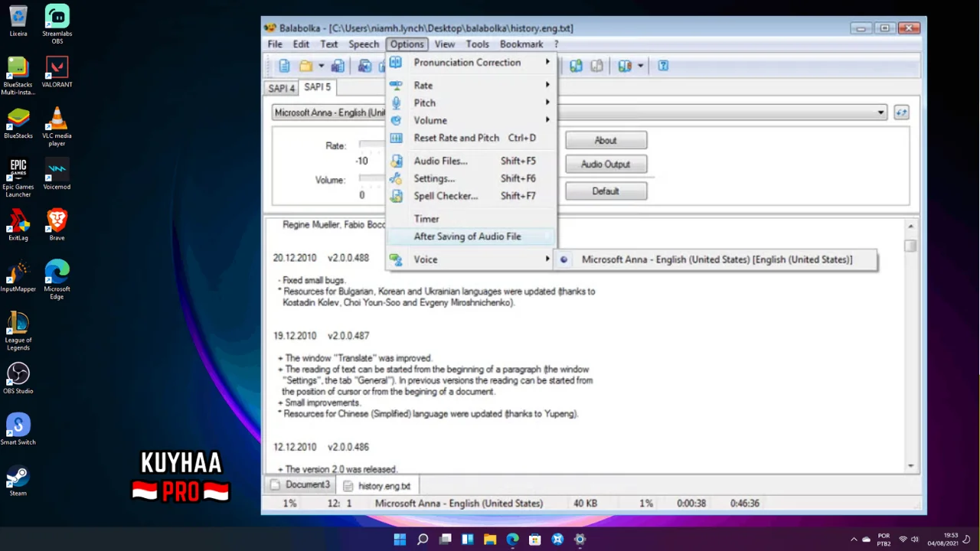Image resolution: width=980 pixels, height=551 pixels.
Task: Open the Tools menu
Action: pos(477,44)
